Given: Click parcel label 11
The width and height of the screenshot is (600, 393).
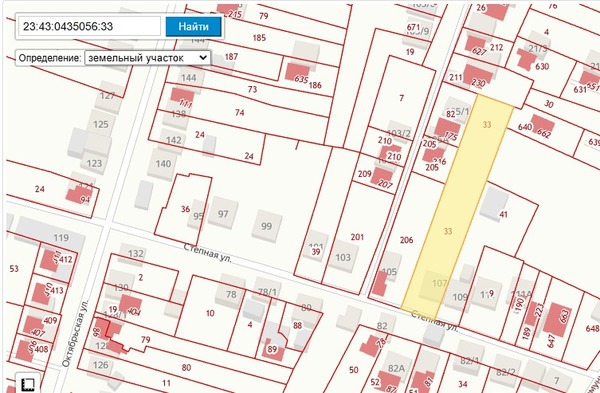Looking at the screenshot, I should point(166,383).
